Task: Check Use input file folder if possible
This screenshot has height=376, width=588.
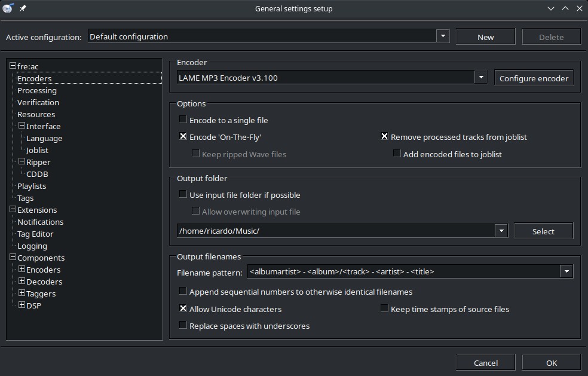Action: [183, 194]
